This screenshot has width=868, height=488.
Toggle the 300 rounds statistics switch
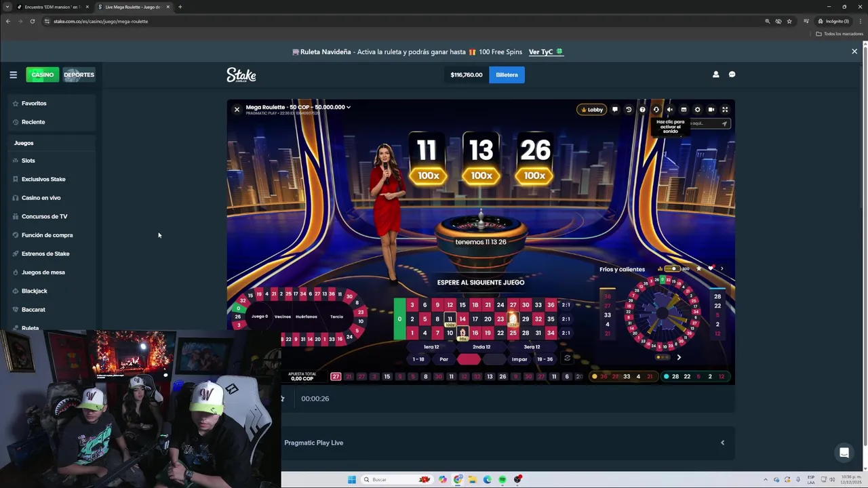tap(671, 269)
